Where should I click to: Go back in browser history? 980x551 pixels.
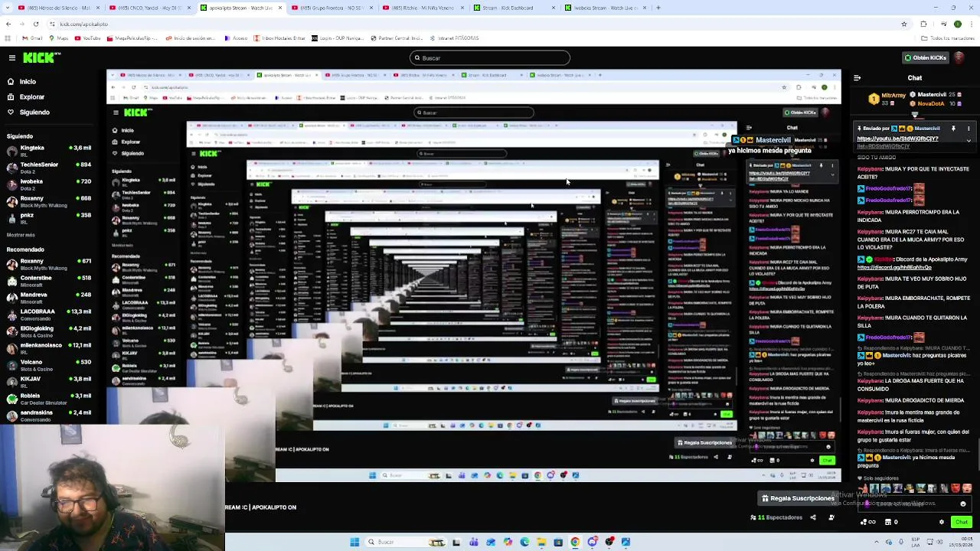tap(8, 24)
